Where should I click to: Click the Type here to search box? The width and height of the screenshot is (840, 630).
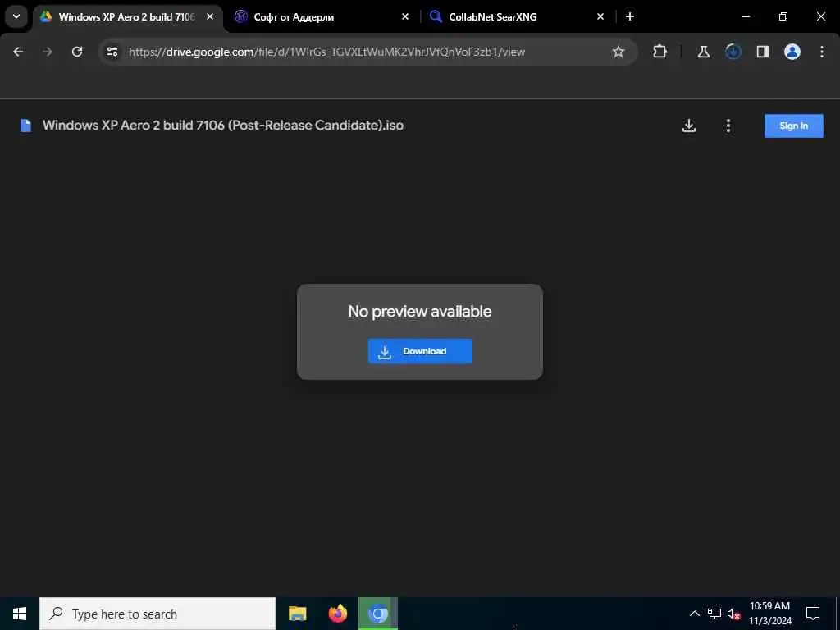(x=157, y=614)
